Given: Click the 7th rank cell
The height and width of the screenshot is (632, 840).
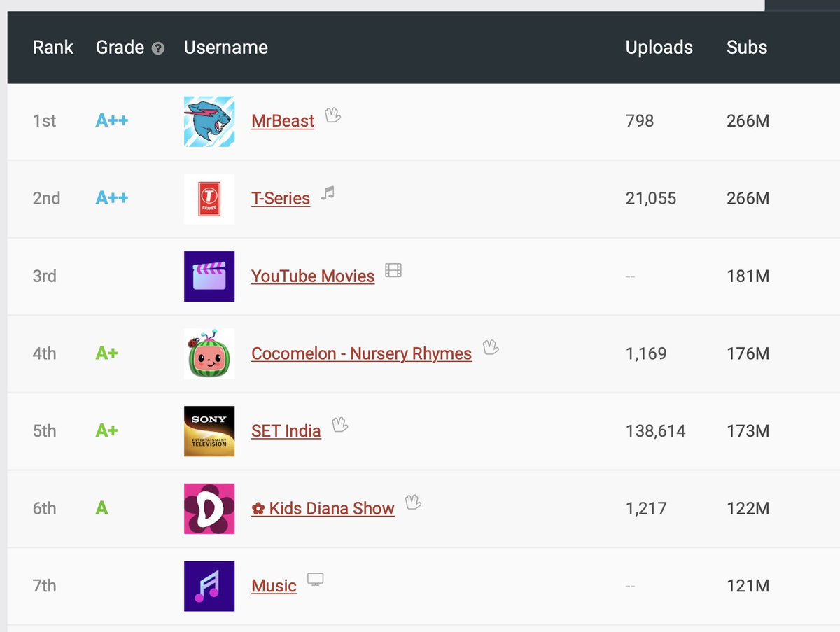Looking at the screenshot, I should [x=44, y=586].
